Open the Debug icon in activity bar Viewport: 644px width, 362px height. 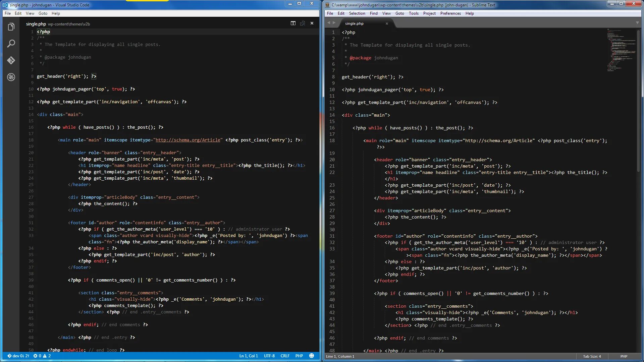11,77
